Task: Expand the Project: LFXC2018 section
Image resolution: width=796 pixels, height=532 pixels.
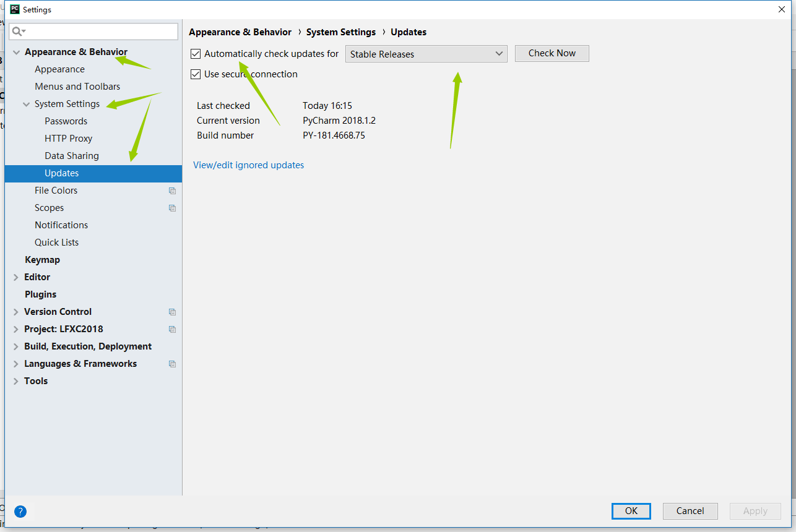Action: pos(16,329)
